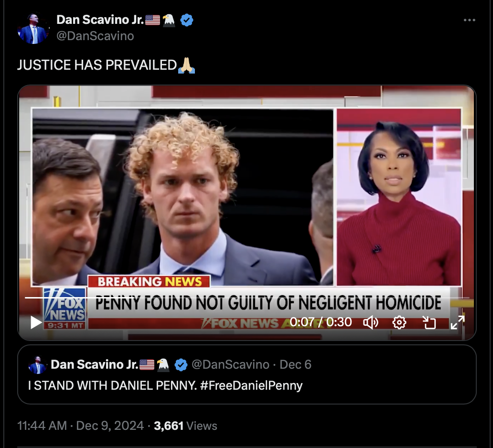
Task: Click the 0:07 / 0:30 time display
Action: click(x=321, y=322)
